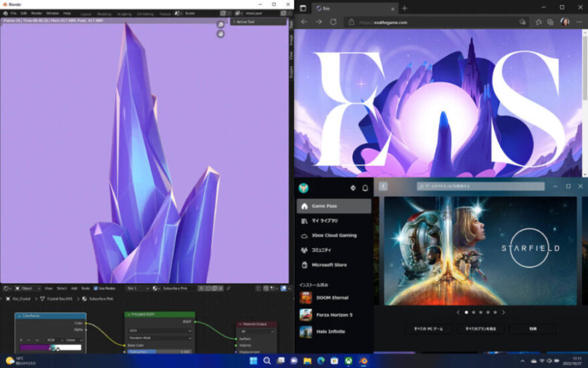This screenshot has width=588, height=368.
Task: Select fifth carousel page dot in Xbox app
Action: (x=495, y=312)
